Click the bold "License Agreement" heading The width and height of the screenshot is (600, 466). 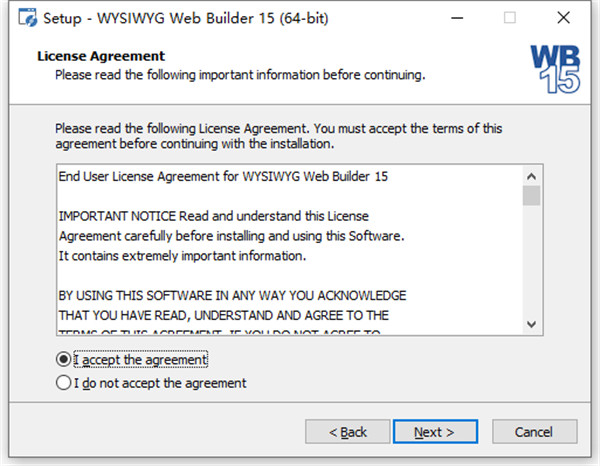tap(101, 56)
